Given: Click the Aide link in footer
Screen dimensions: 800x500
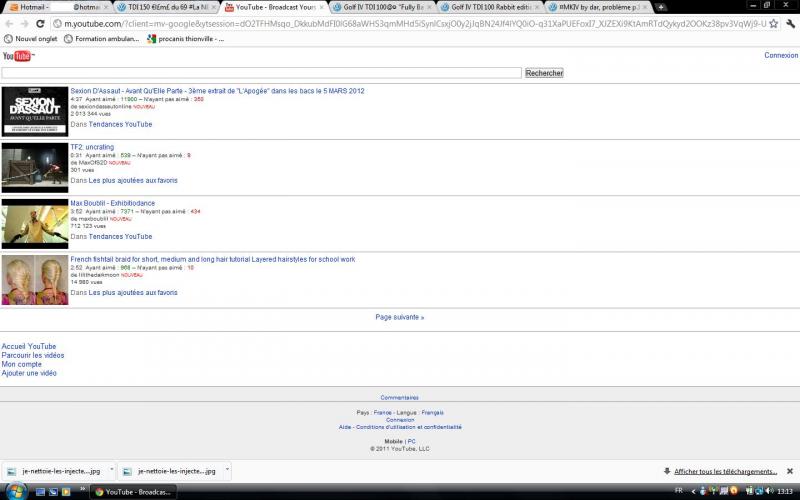Looking at the screenshot, I should coord(344,427).
